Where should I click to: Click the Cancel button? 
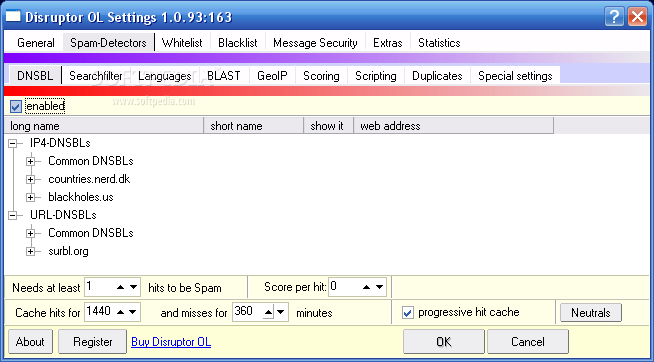(528, 342)
